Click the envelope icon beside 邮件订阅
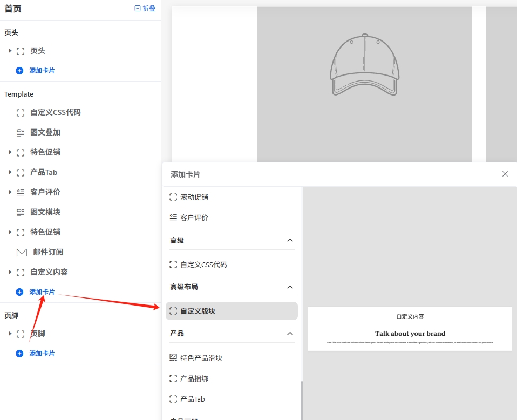Image resolution: width=517 pixels, height=420 pixels. [x=22, y=252]
